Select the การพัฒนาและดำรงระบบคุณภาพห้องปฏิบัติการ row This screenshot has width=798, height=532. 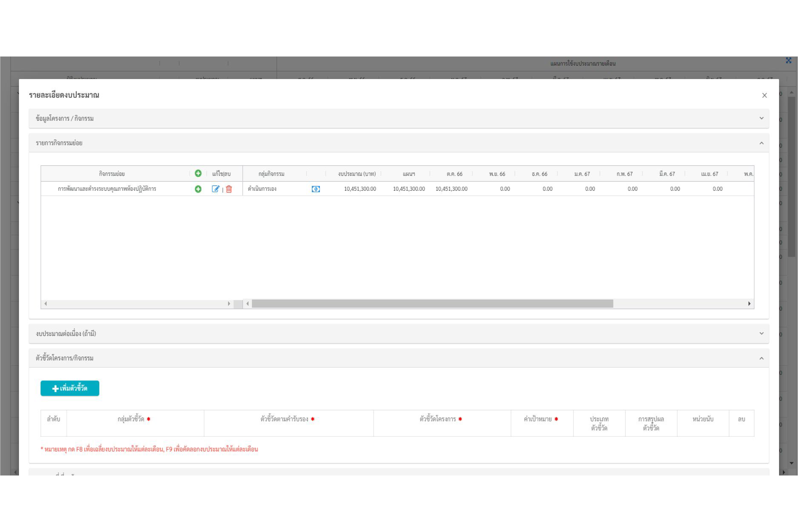pyautogui.click(x=107, y=189)
